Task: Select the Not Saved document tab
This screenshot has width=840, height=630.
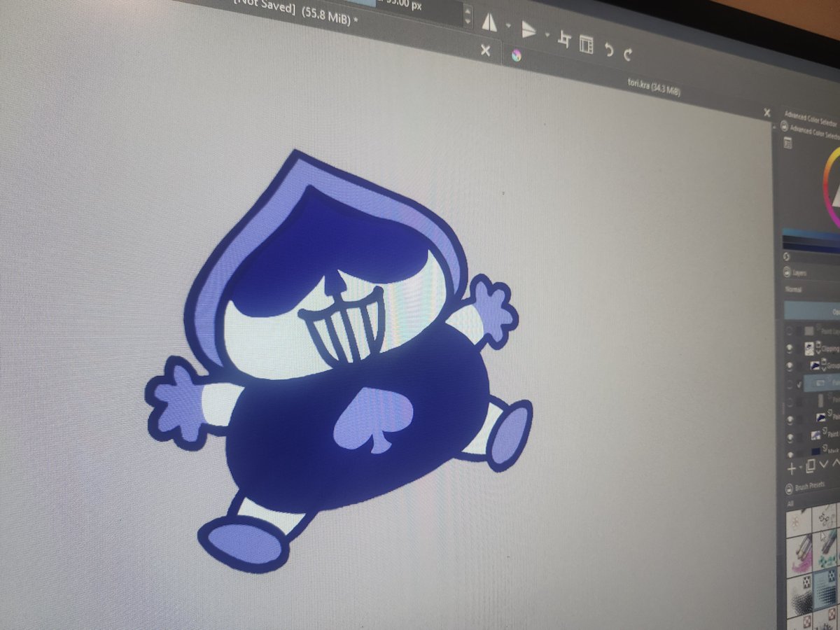Action: click(x=294, y=12)
